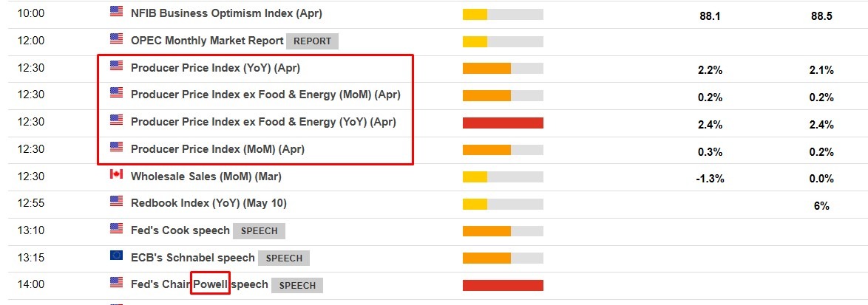Click SPEECH tag beside Fed's Cook speech
This screenshot has height=305, width=868.
click(x=259, y=231)
